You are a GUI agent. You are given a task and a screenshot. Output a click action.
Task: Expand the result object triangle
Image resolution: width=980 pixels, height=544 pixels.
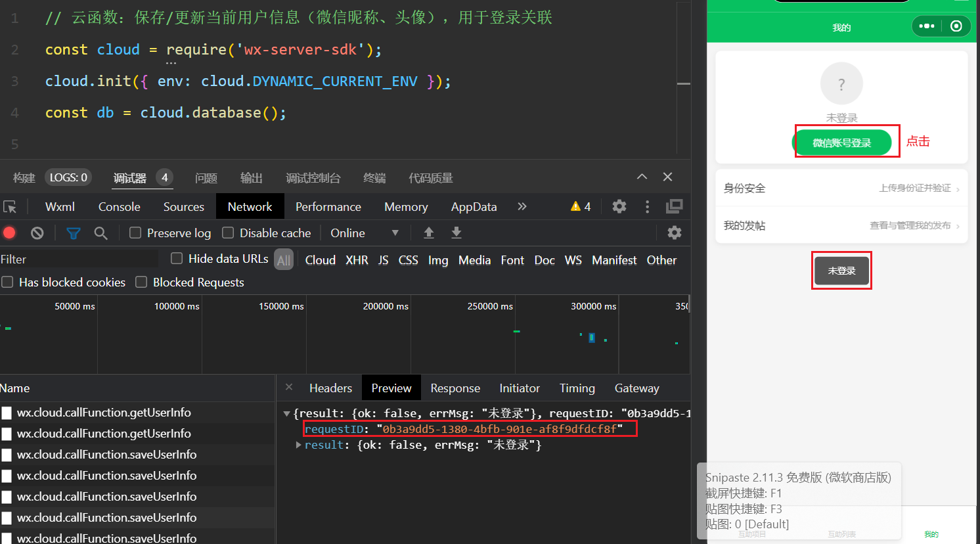coord(299,445)
